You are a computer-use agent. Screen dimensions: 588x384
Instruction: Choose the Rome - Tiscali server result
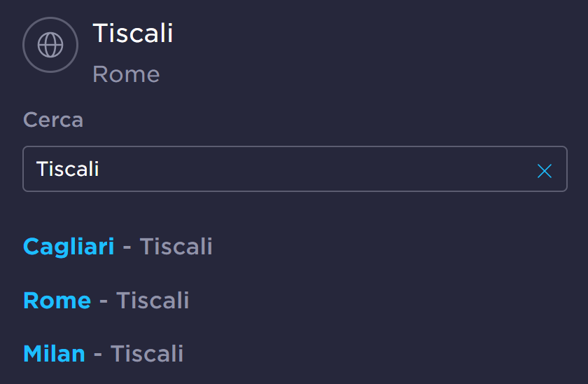pyautogui.click(x=106, y=301)
